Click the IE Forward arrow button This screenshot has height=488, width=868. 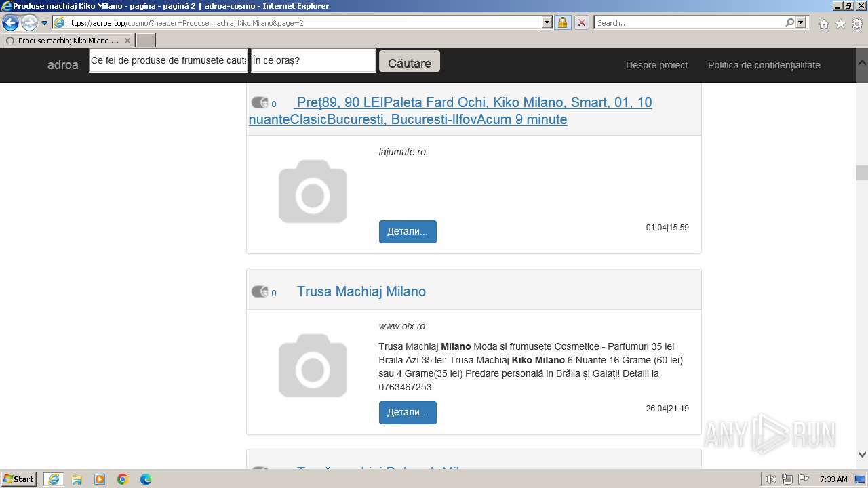click(x=29, y=23)
